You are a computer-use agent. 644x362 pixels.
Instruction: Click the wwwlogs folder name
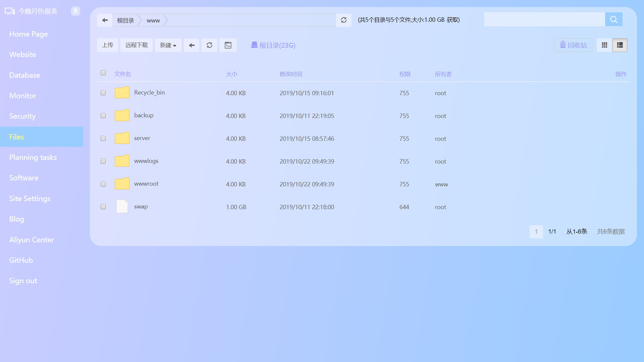pyautogui.click(x=146, y=161)
